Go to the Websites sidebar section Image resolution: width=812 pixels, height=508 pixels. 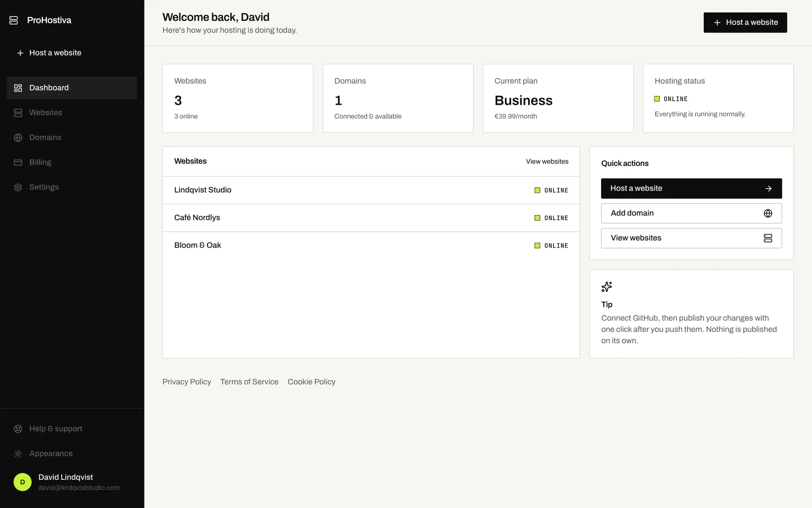tap(72, 113)
